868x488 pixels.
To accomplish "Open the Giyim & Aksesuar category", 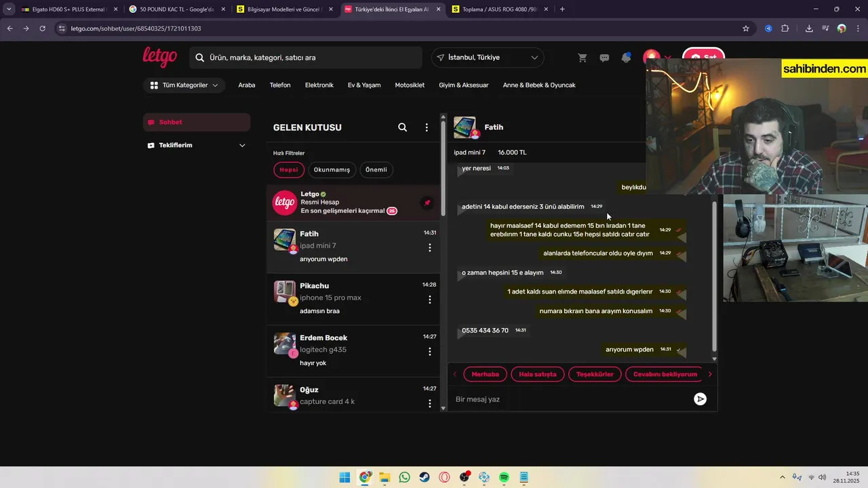I will (464, 85).
